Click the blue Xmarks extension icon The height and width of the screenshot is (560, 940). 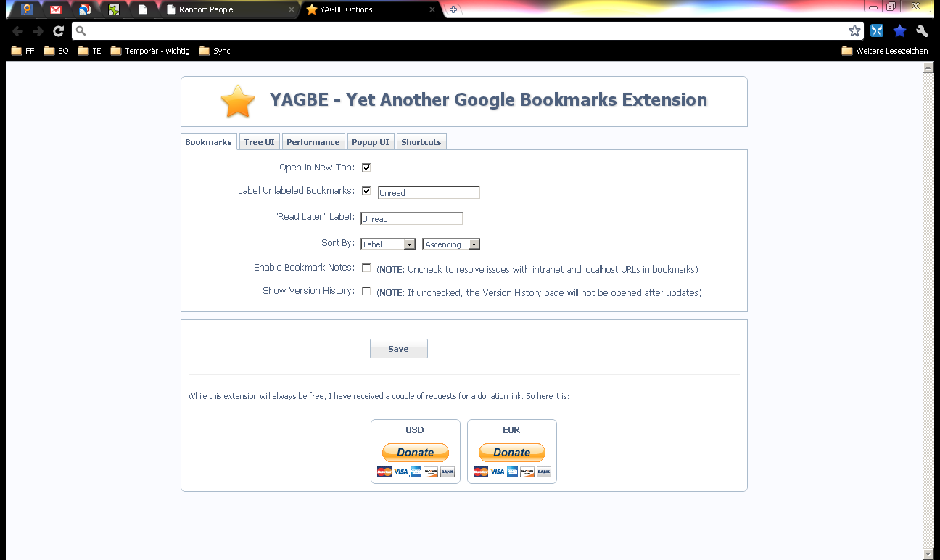coord(877,30)
